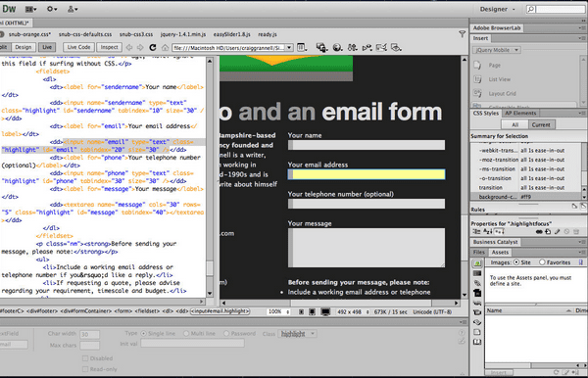Open the Business Catalyst panel tab

[495, 242]
